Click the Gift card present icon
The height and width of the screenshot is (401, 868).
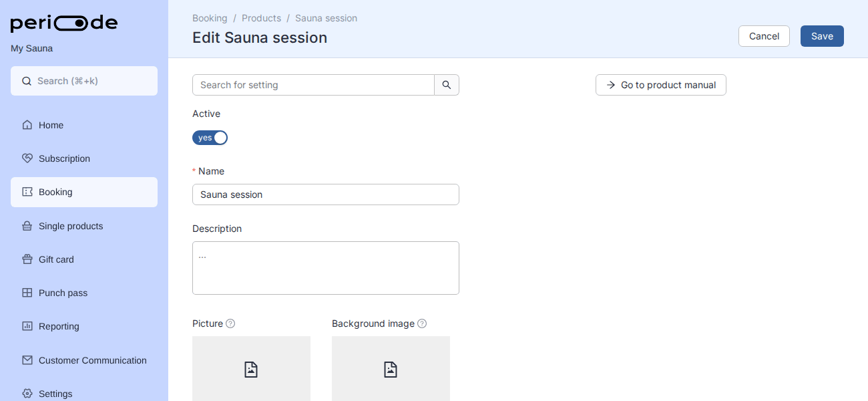point(27,259)
